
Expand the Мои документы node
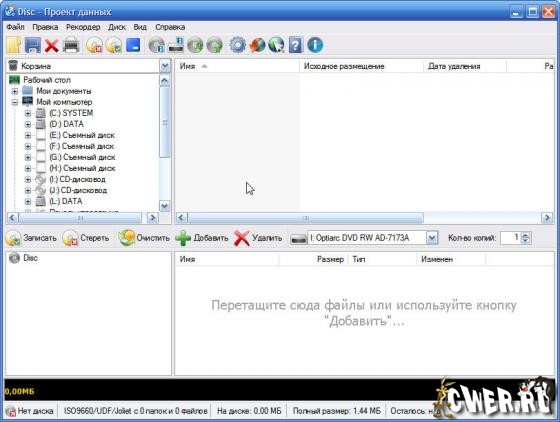click(x=15, y=91)
